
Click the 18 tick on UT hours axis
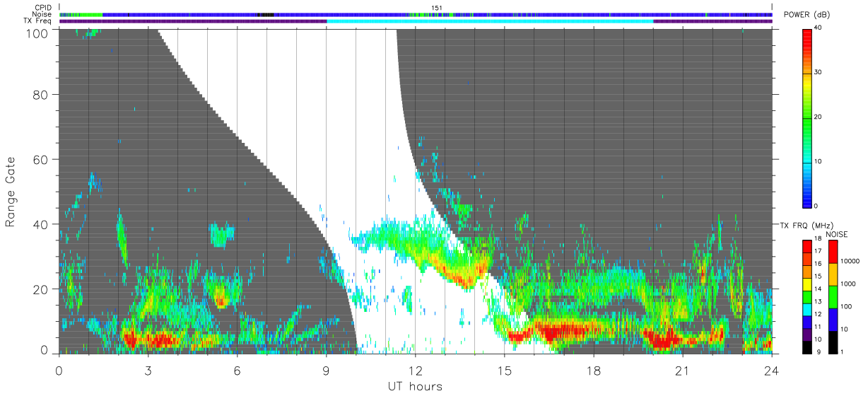coord(594,370)
